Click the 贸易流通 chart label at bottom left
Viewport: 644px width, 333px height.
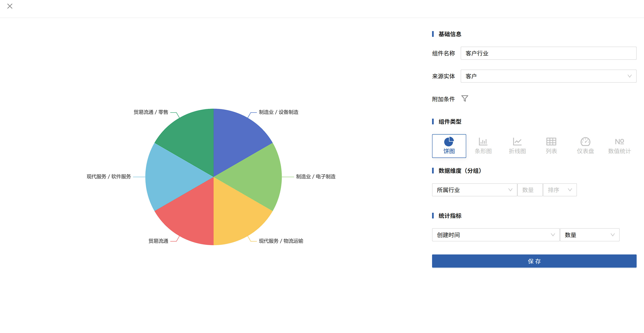pos(158,241)
